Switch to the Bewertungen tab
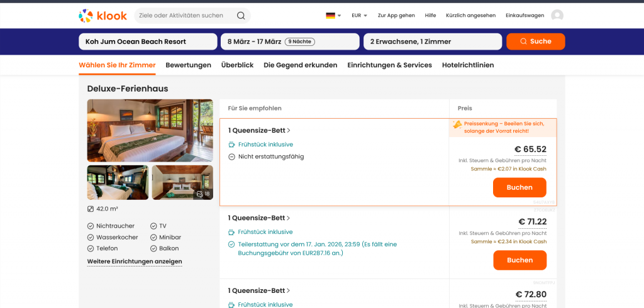The width and height of the screenshot is (644, 308). [188, 65]
